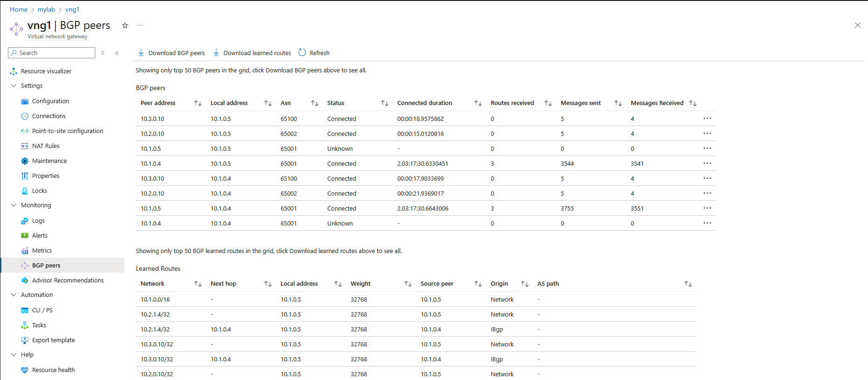Select the Locks padlock icon
This screenshot has height=380, width=868.
pos(25,191)
